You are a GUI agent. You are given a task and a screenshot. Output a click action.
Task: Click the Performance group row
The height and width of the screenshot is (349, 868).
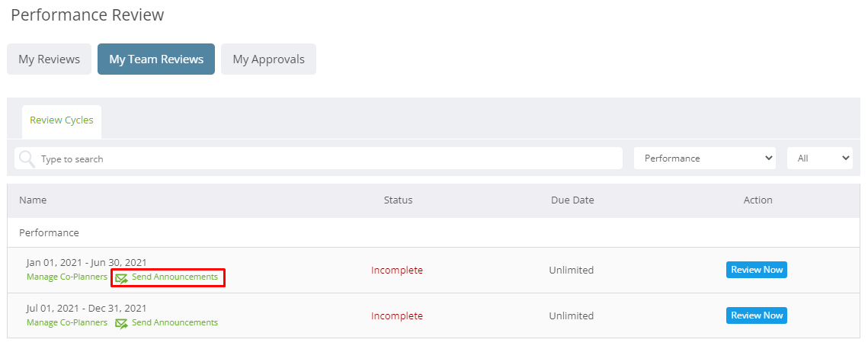click(x=434, y=233)
